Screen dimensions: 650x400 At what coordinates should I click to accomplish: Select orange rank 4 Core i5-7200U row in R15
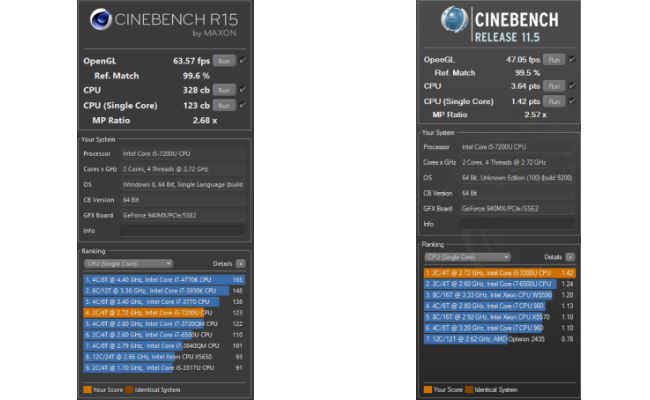coord(164,313)
